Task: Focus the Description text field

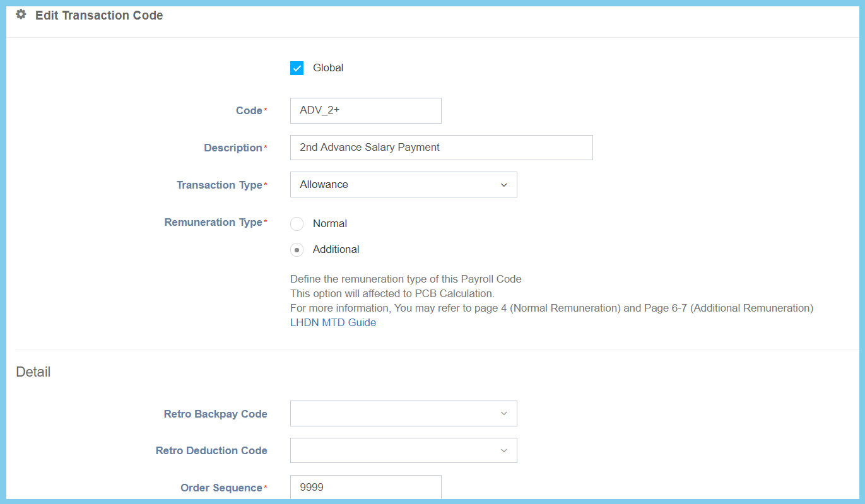Action: point(441,148)
